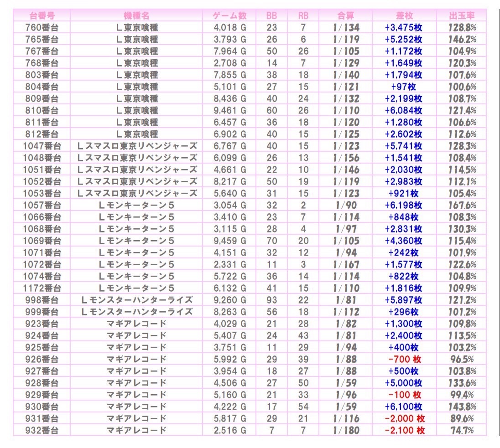500x448 pixels.
Task: Select the 998番台 machine number cell
Action: point(42,300)
